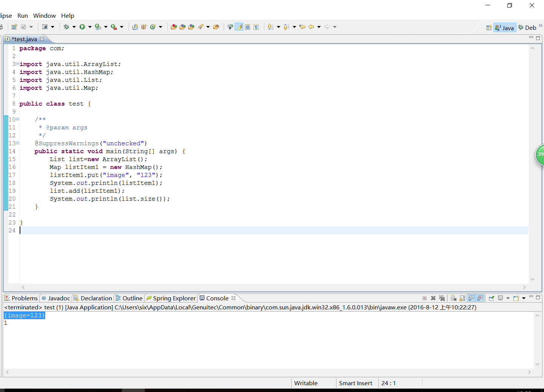Open the Help menu
544x392 pixels.
pos(68,15)
